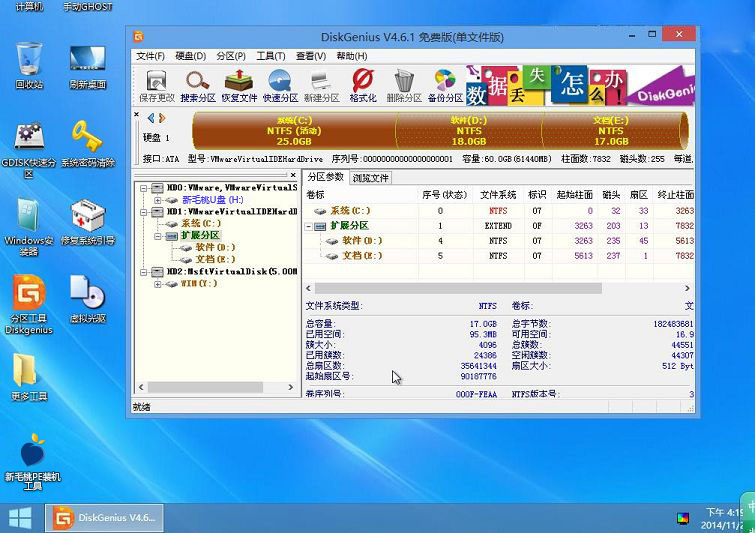
Task: Open the 工具(T) menu
Action: 271,56
